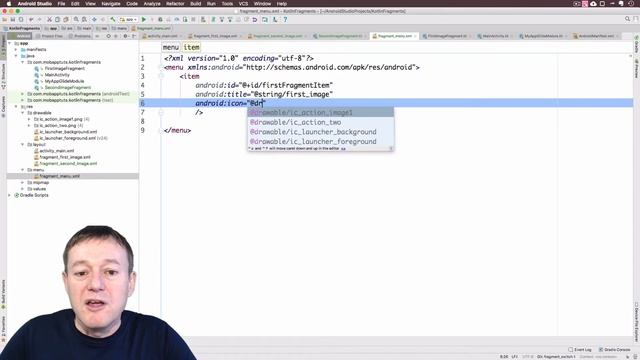Viewport: 640px width, 360px height.
Task: Select activity_main.xml in project tree
Action: point(57,151)
